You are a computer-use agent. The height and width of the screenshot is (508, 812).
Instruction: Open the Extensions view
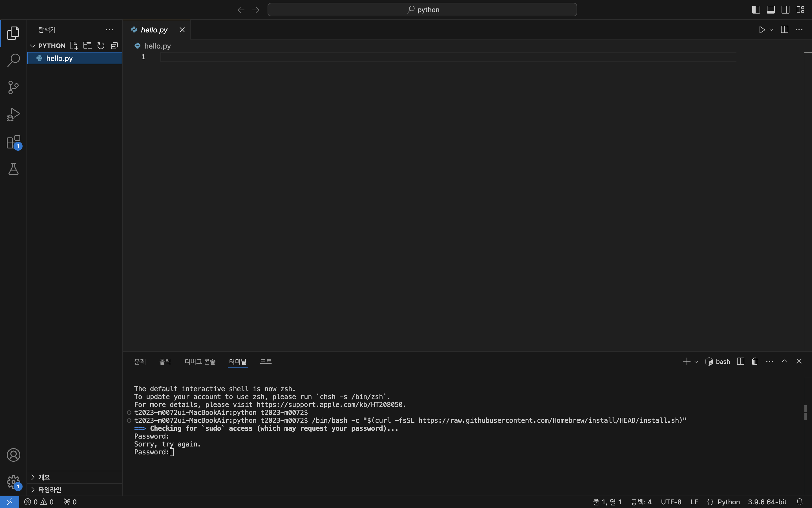click(x=14, y=142)
